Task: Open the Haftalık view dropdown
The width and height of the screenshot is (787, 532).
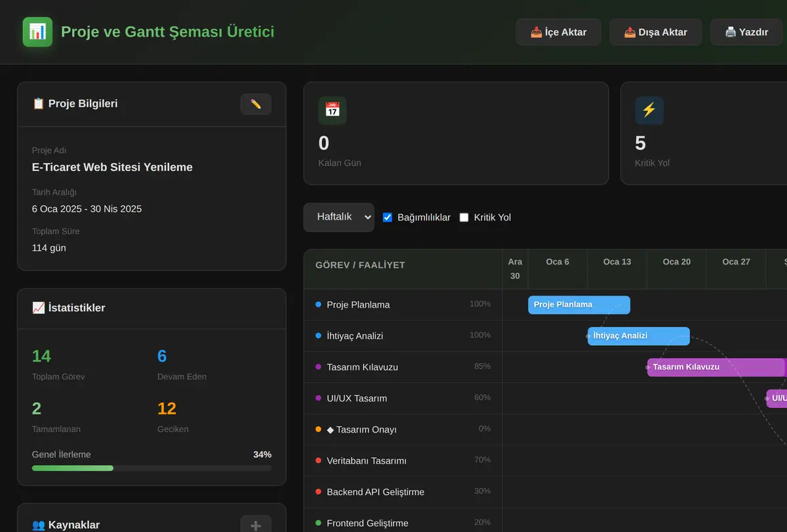Action: [x=338, y=217]
